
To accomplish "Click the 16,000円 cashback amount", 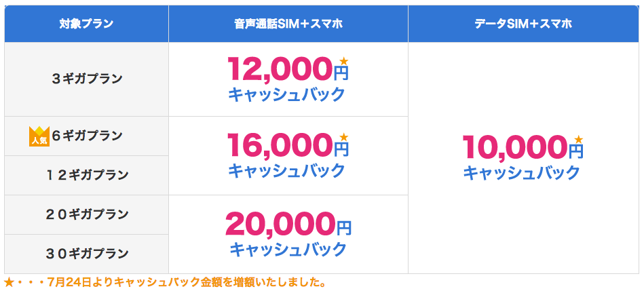I will pos(288,145).
